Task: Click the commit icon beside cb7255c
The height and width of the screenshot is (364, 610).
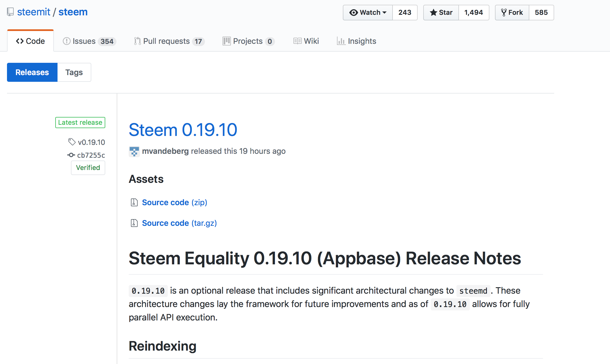Action: [x=71, y=155]
